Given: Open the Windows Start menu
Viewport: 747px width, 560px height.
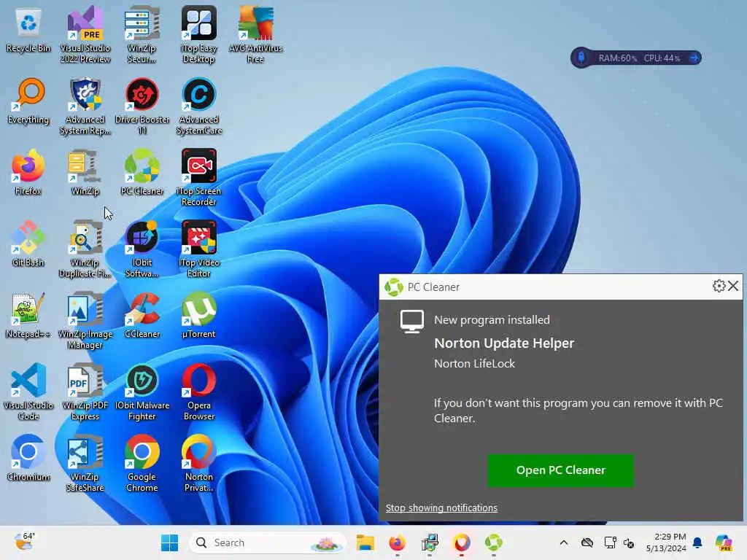Looking at the screenshot, I should click(169, 542).
